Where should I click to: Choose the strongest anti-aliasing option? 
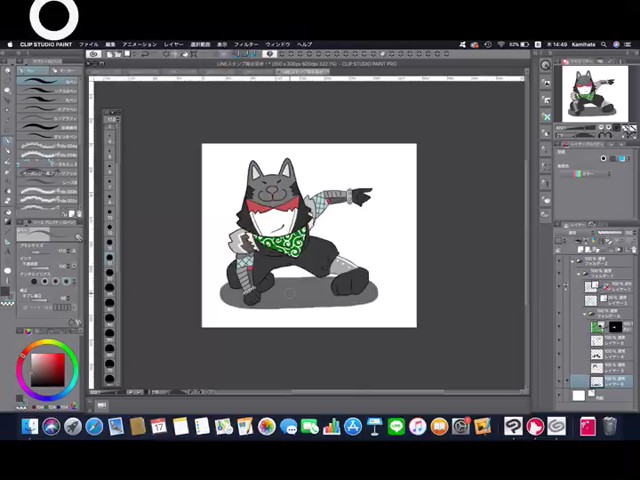[x=66, y=281]
